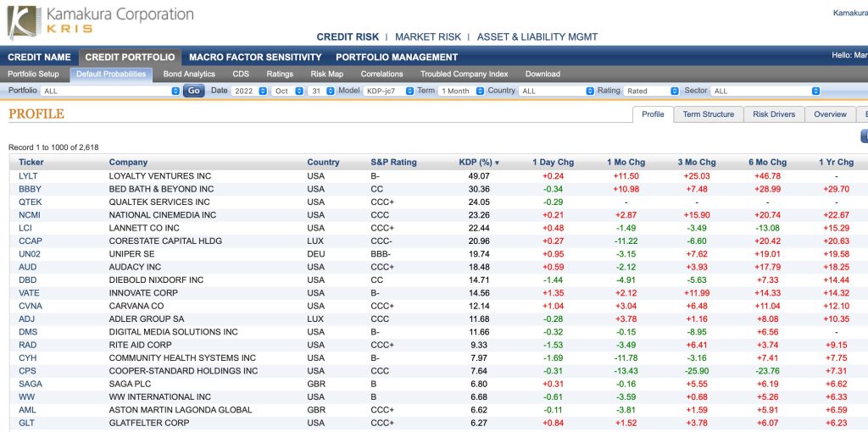This screenshot has width=868, height=432.
Task: Open the Country filter dropdown
Action: [x=556, y=91]
